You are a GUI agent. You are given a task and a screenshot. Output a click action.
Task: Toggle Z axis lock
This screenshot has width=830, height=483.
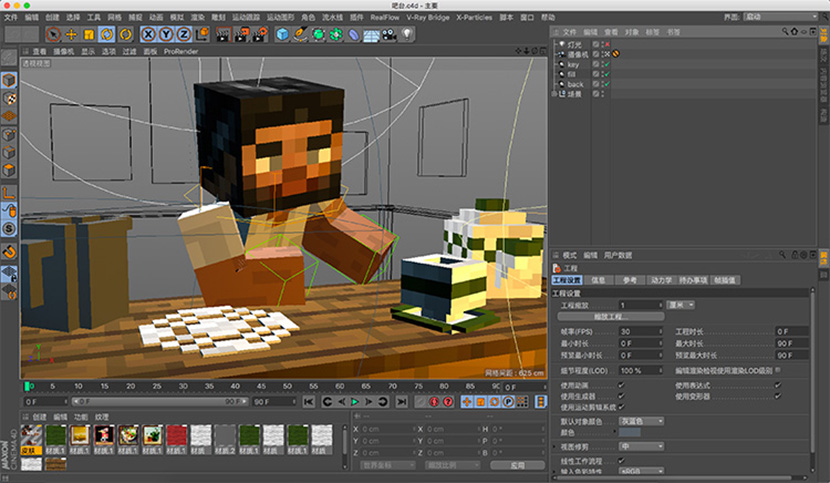[184, 34]
